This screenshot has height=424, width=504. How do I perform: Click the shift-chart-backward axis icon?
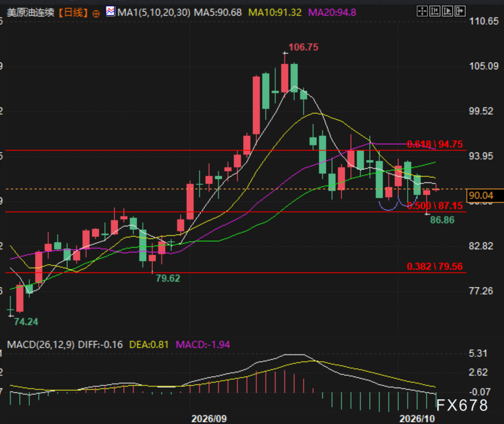click(435, 11)
